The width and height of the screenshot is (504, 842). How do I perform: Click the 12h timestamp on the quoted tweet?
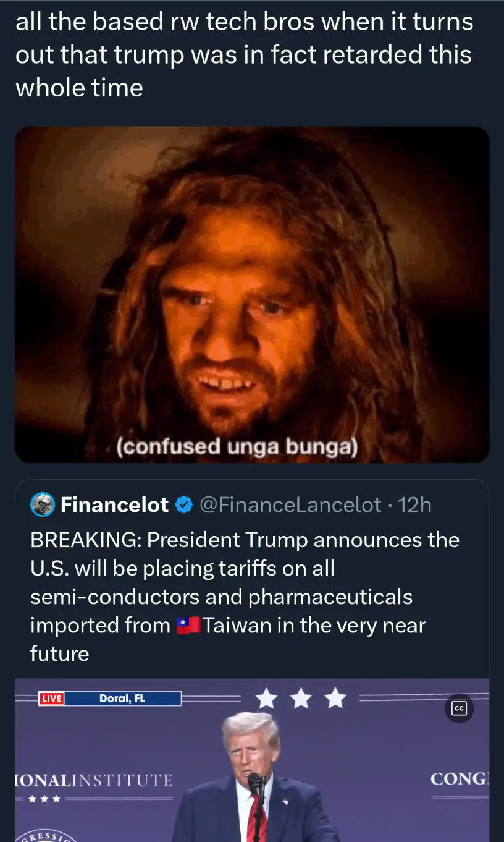point(415,505)
